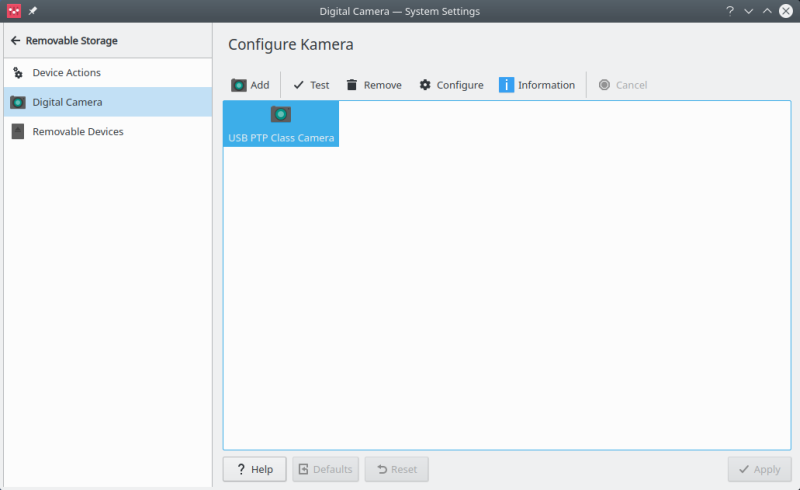The image size is (800, 490).
Task: Click the Defaults button
Action: [x=326, y=469]
